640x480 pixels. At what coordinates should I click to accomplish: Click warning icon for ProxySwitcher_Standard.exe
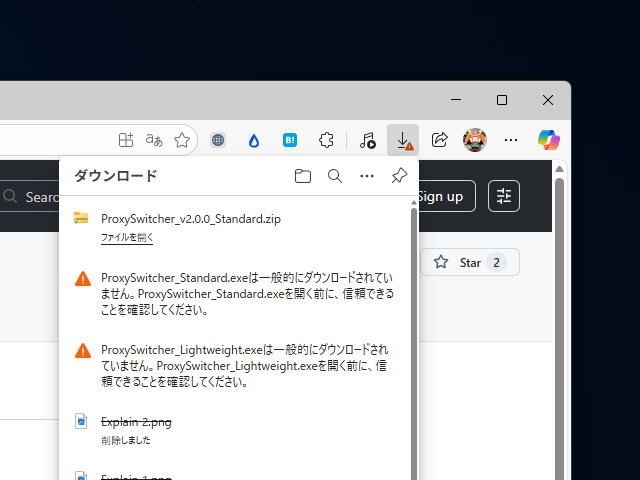click(83, 279)
